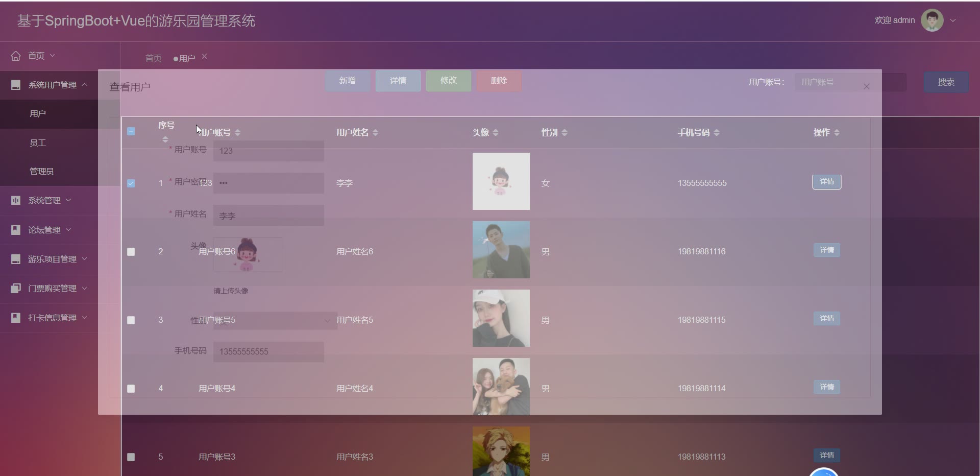Open the avatar thumbnail in row 李李

[x=501, y=181]
